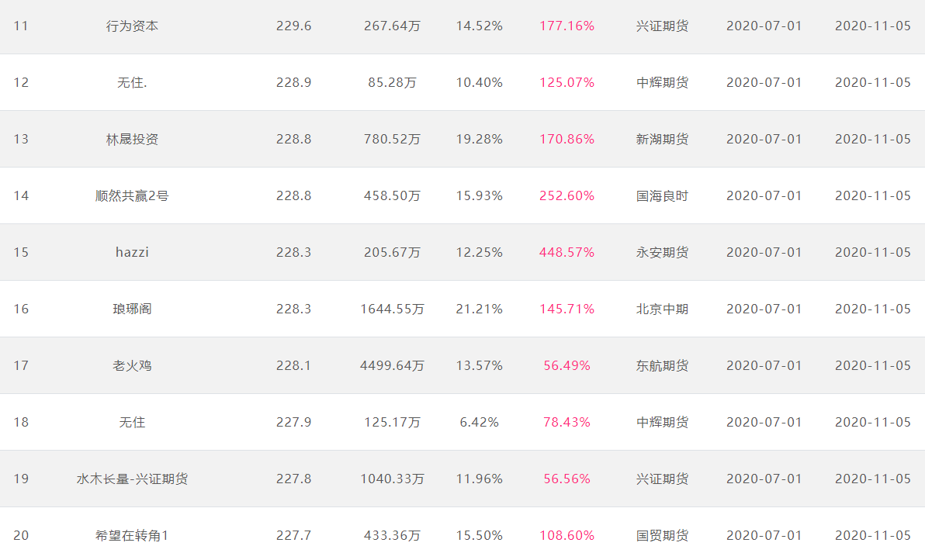The image size is (925, 560).
Task: Click the hazzi account name
Action: 132,252
